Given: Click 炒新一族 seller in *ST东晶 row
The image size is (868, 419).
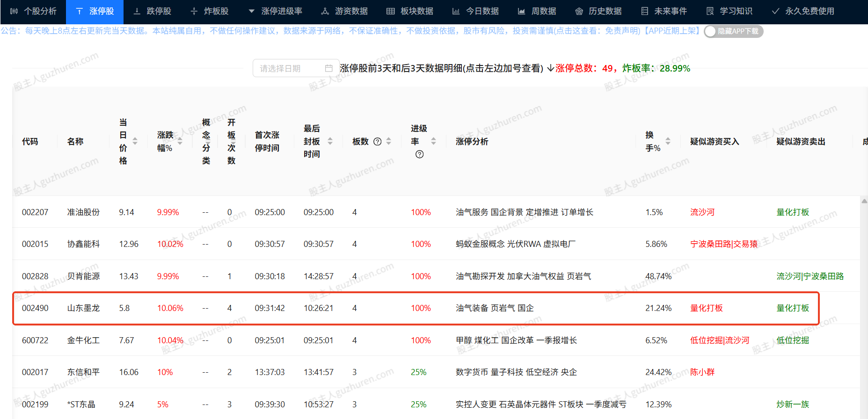Looking at the screenshot, I should coord(793,405).
